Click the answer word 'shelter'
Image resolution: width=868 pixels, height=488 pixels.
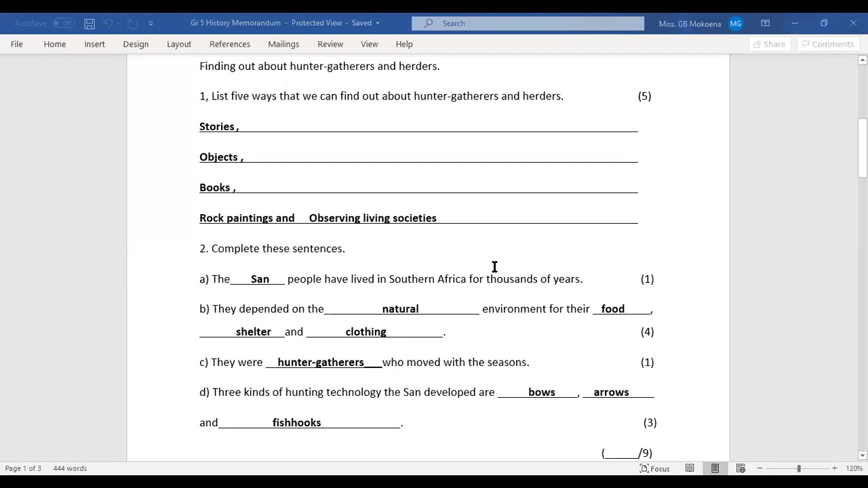point(254,332)
